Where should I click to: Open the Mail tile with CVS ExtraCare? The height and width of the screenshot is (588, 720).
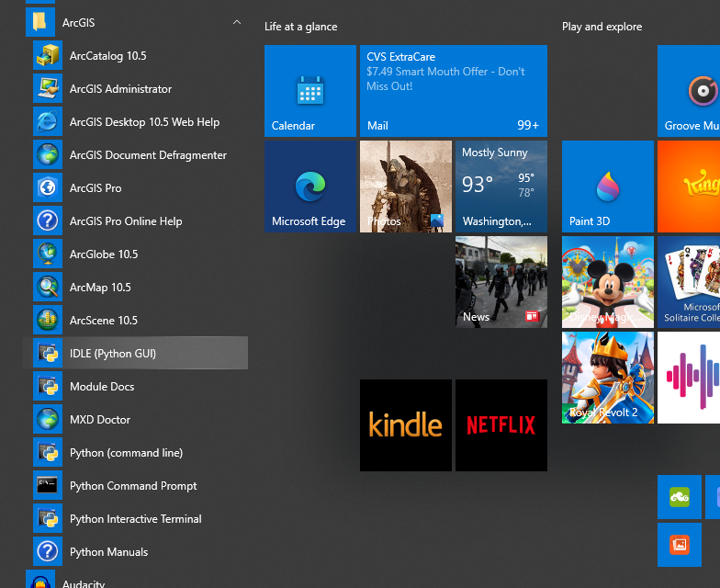pos(454,91)
